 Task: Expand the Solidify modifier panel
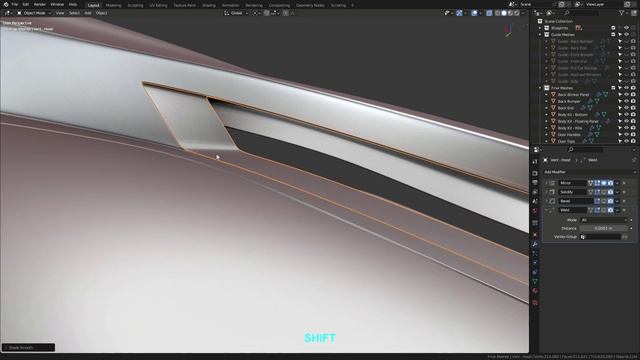tap(546, 192)
